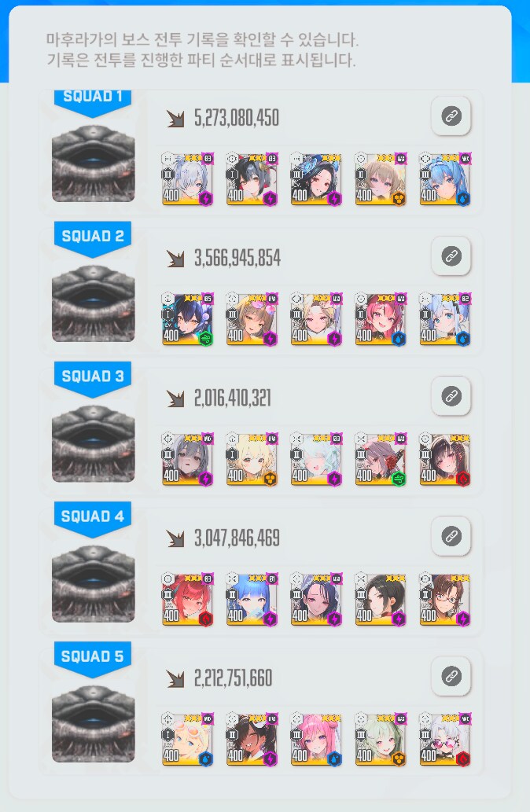Open Squad 5 pink-haired water character

[316, 740]
